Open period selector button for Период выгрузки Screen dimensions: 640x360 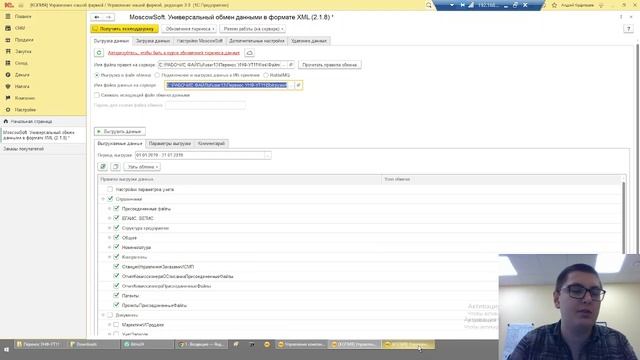pos(267,156)
